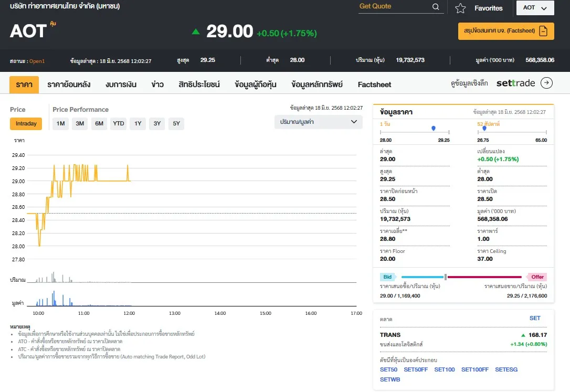
Task: Click the circled arrow next to settrade
Action: [x=547, y=83]
